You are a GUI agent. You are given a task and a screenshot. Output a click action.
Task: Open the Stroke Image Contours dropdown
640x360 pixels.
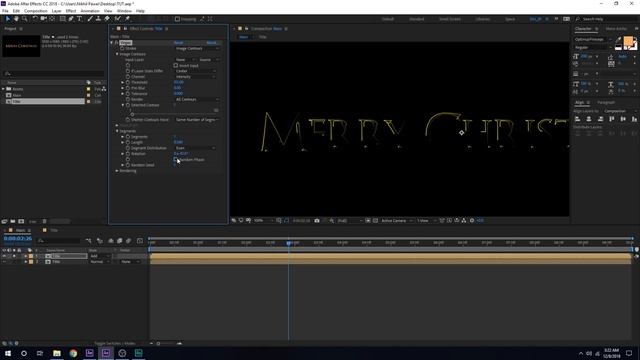point(197,48)
